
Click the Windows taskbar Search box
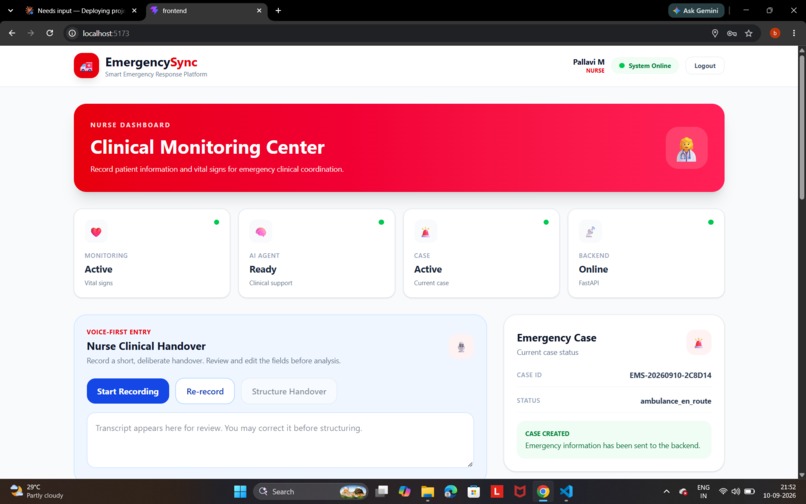[310, 492]
